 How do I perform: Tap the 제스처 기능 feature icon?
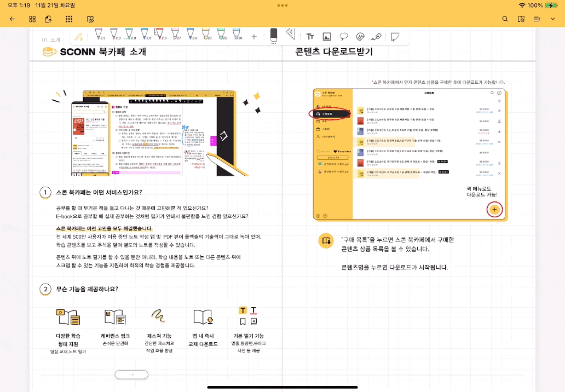(x=158, y=315)
